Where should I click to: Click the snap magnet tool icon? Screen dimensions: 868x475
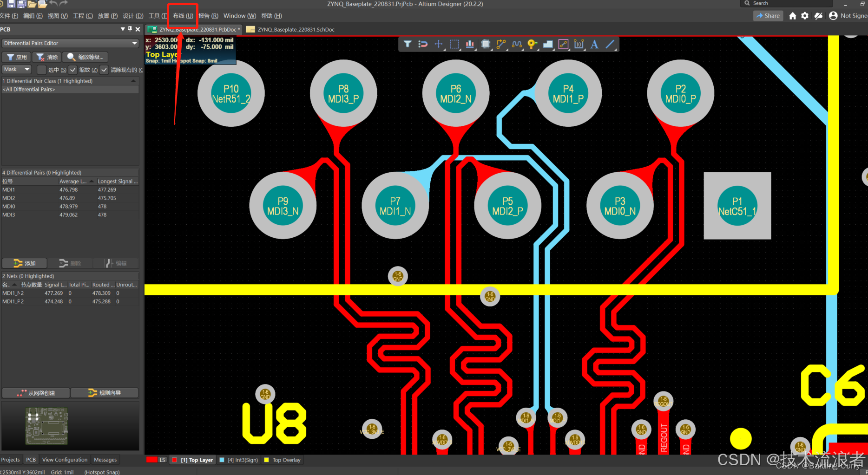pos(423,44)
